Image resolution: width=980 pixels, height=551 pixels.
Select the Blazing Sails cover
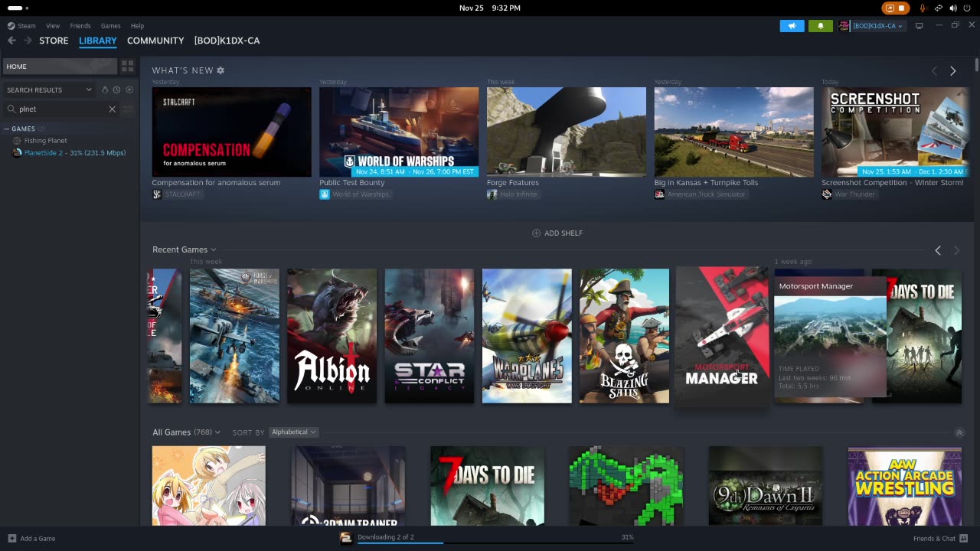click(624, 336)
